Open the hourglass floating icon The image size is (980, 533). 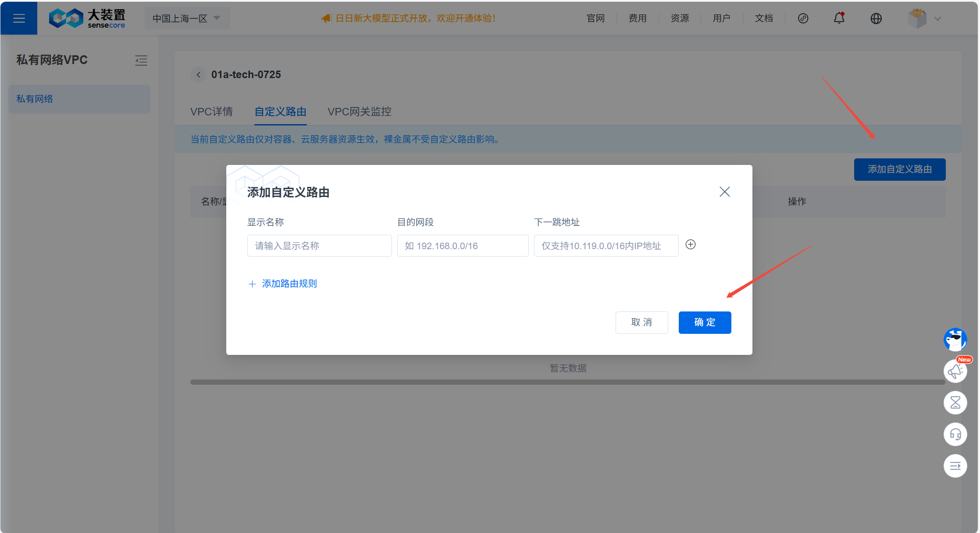(x=955, y=402)
